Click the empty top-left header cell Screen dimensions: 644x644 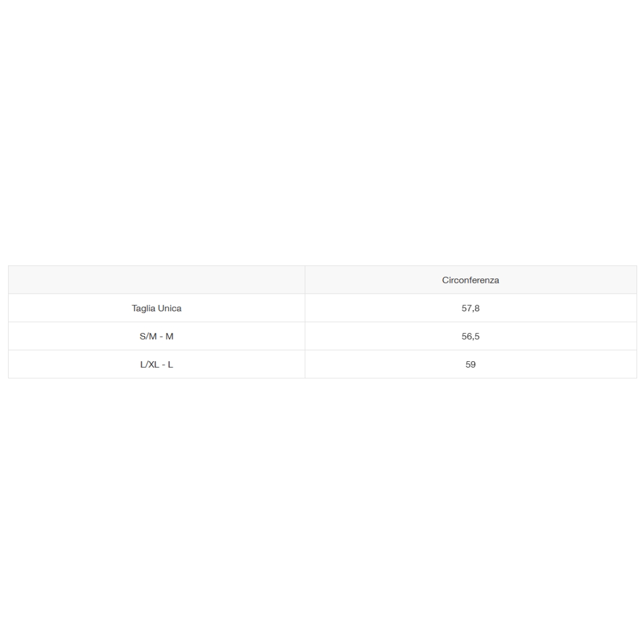(157, 280)
